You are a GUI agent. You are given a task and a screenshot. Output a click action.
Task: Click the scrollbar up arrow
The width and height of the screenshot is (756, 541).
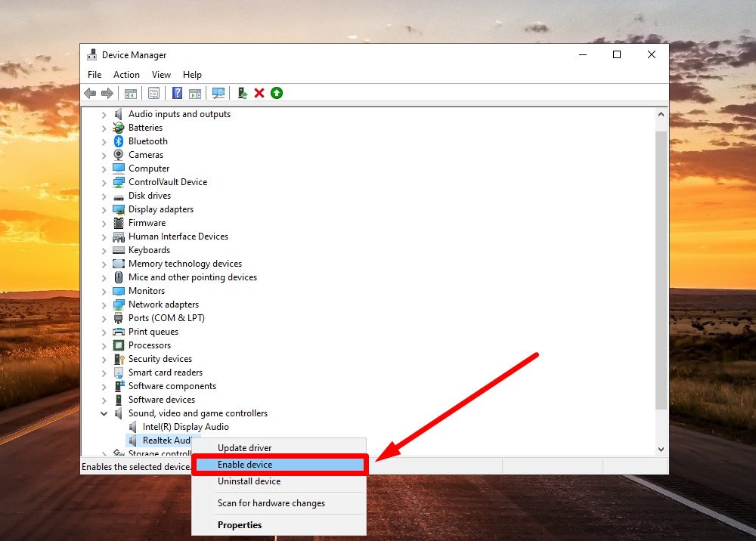click(661, 114)
